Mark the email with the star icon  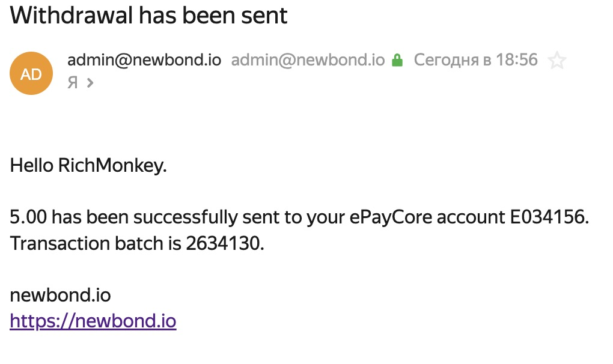pyautogui.click(x=557, y=61)
